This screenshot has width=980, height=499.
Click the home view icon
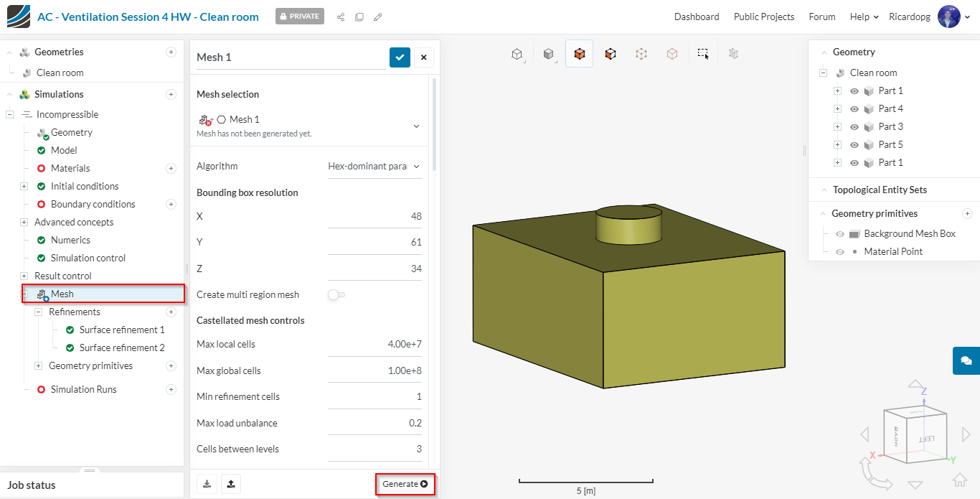(x=959, y=480)
